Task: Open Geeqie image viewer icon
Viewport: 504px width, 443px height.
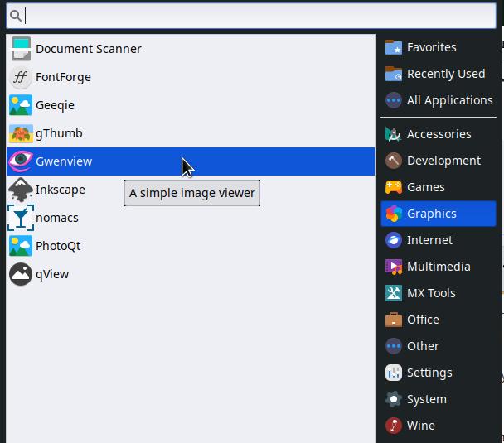Action: point(21,105)
